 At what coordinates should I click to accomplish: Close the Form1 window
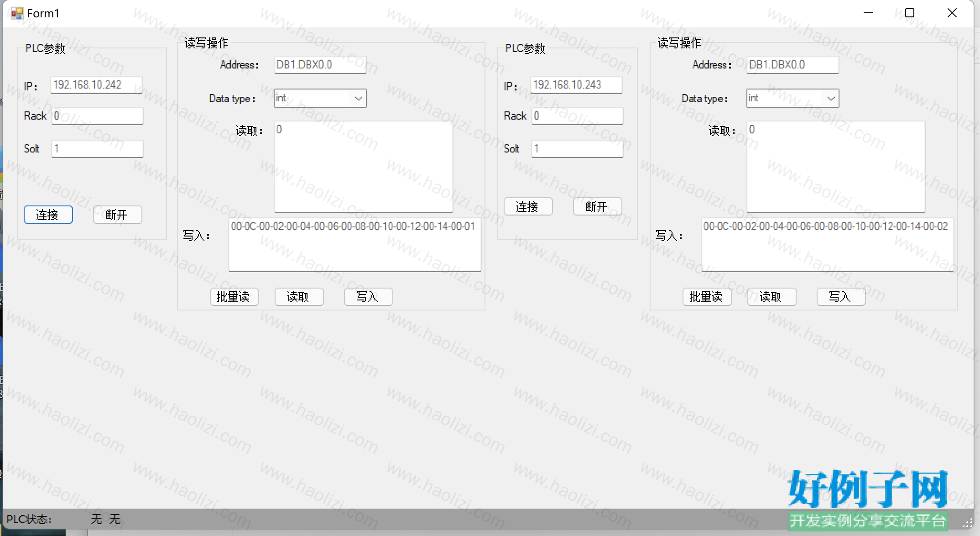point(952,13)
